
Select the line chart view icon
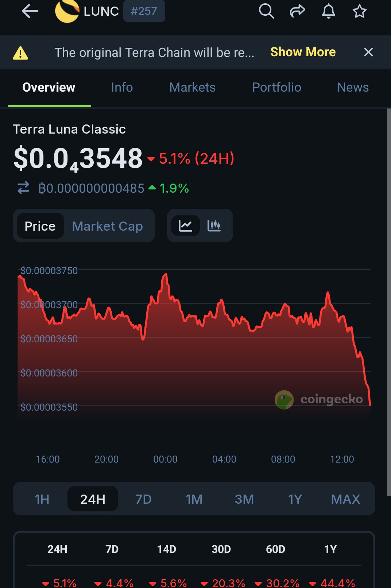pos(186,226)
